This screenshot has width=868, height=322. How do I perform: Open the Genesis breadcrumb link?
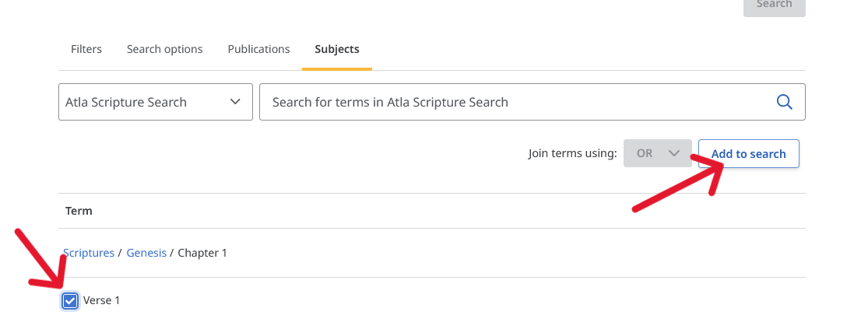point(146,253)
